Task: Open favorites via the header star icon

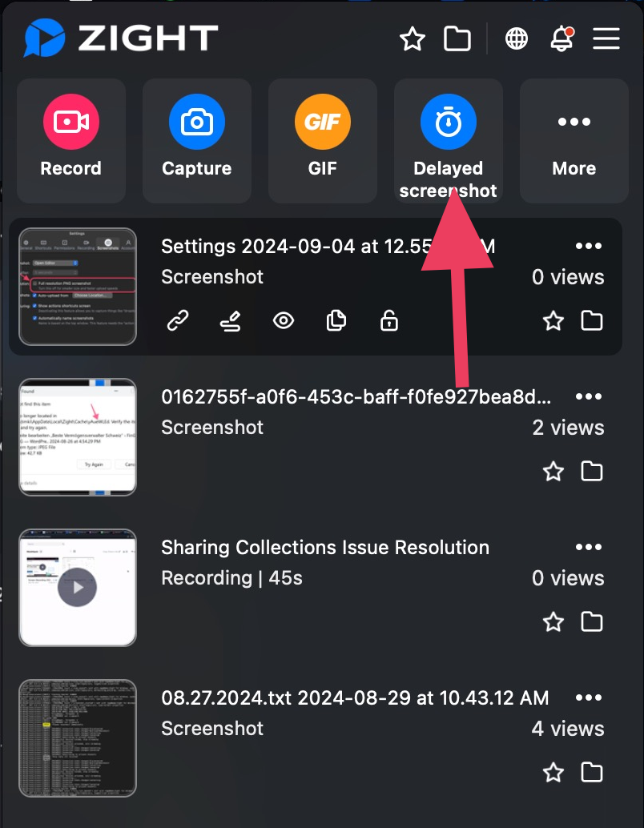Action: (412, 39)
